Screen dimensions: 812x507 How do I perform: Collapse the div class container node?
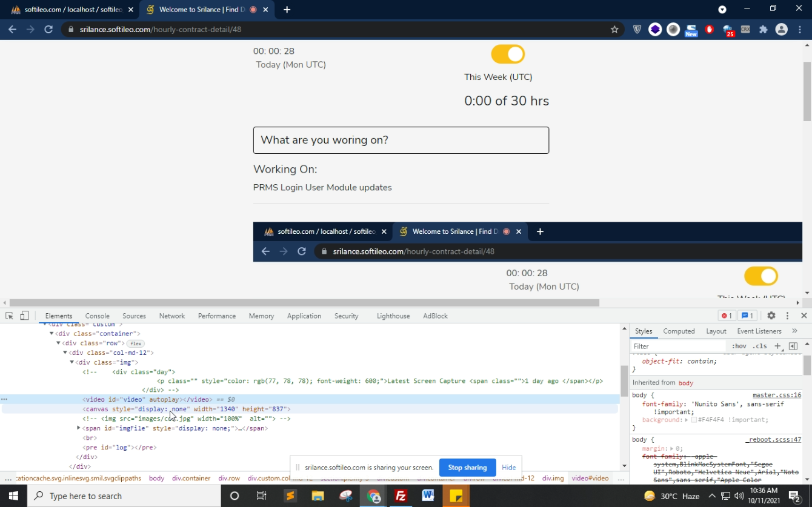pos(52,334)
